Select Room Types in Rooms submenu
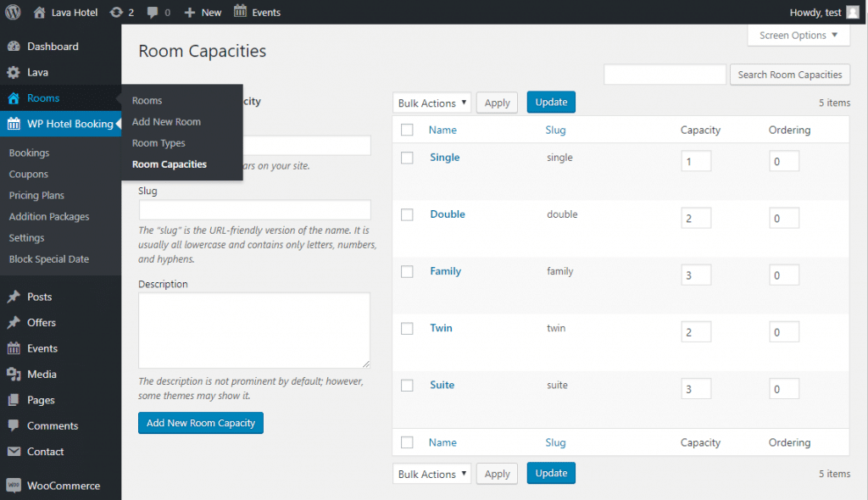This screenshot has height=500, width=868. (x=159, y=143)
